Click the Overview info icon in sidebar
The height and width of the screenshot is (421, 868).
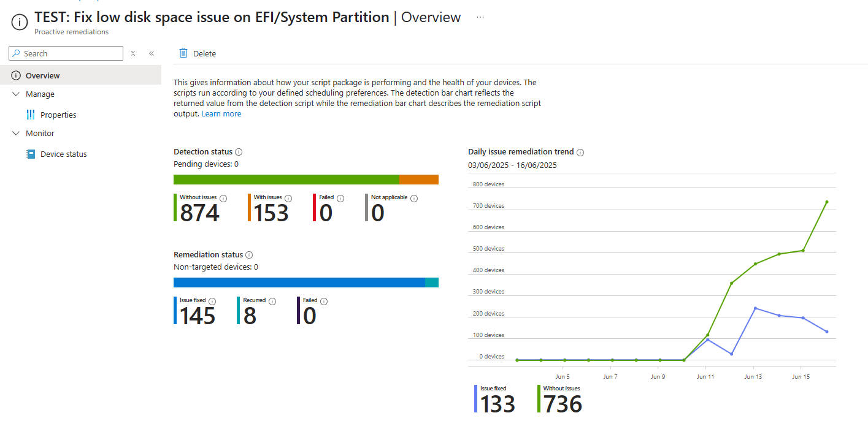[x=16, y=75]
